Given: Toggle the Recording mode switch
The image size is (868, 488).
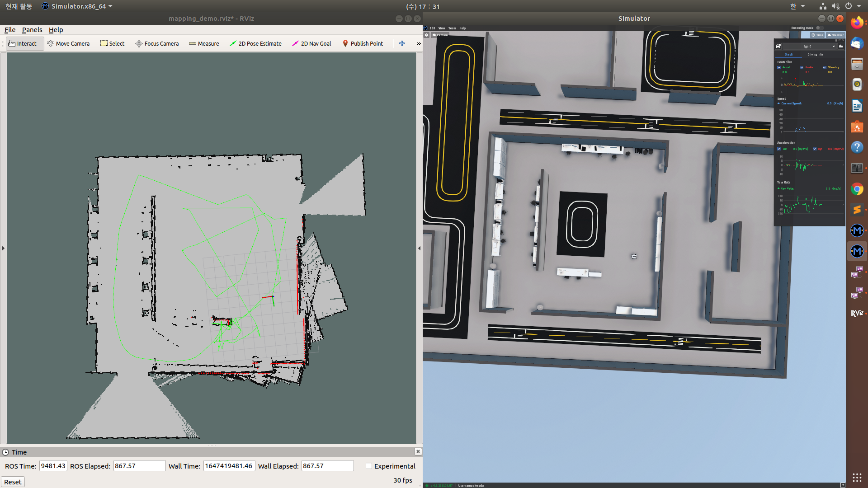Looking at the screenshot, I should pyautogui.click(x=819, y=28).
